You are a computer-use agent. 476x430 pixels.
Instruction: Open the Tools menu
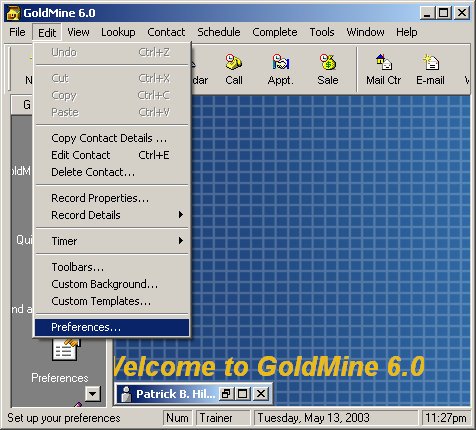322,32
